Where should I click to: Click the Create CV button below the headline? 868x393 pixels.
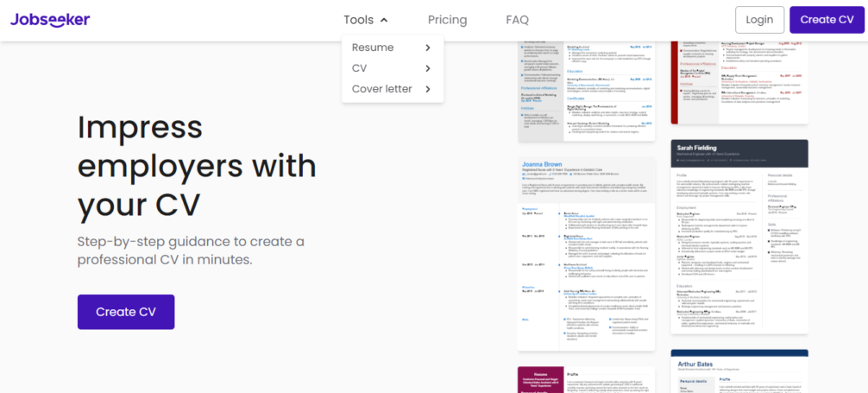(x=126, y=312)
